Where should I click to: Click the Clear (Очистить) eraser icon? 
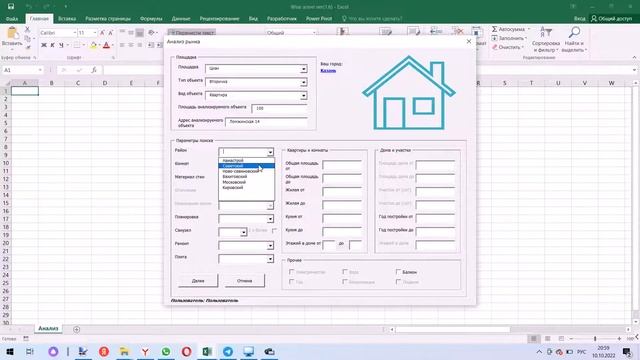pos(494,47)
